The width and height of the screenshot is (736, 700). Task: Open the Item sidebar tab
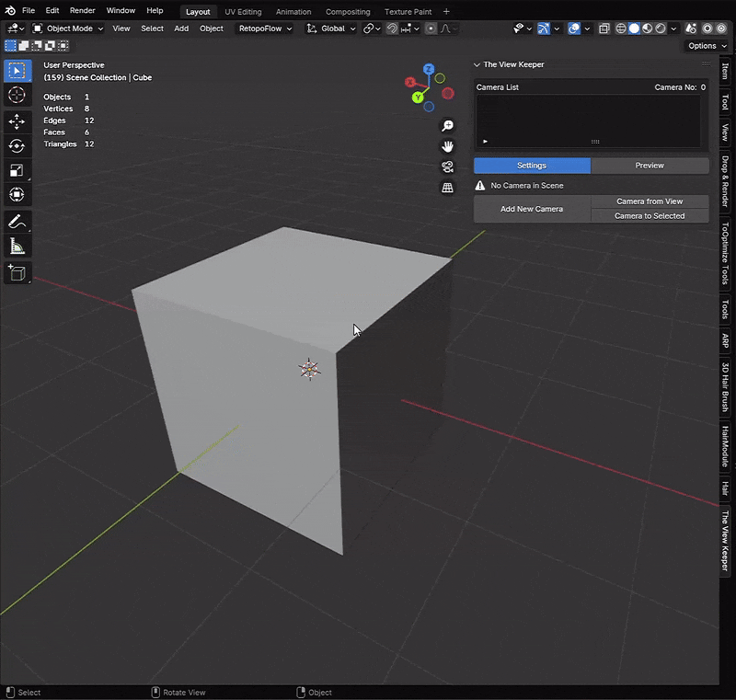(725, 72)
